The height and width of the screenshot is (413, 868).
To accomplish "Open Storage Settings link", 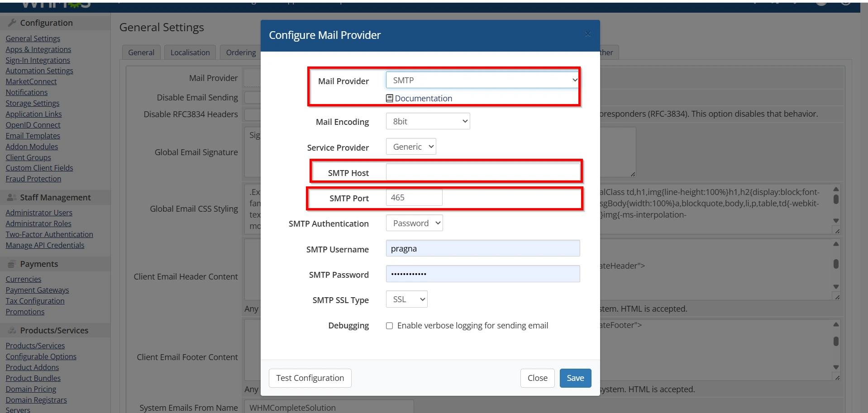I will (x=32, y=103).
